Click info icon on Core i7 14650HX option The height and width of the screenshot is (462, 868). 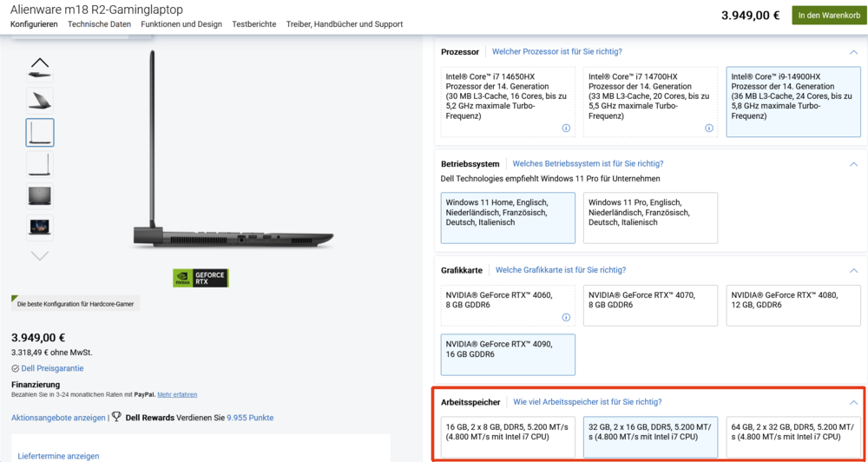point(566,129)
